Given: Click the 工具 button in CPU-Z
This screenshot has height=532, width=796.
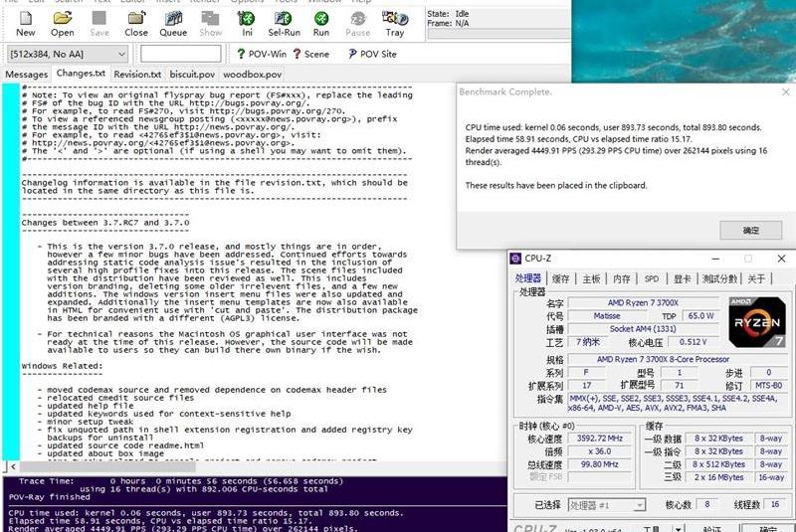Looking at the screenshot, I should (x=652, y=529).
